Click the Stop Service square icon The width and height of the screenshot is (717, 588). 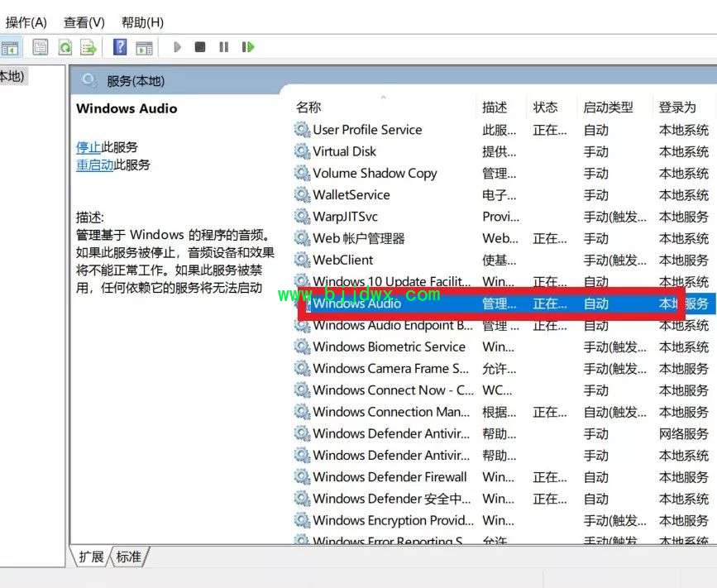pos(200,46)
